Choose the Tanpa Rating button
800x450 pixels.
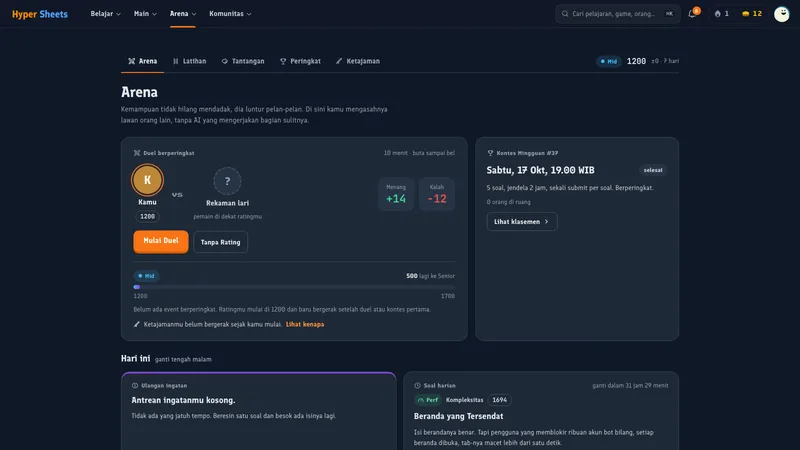click(x=220, y=242)
